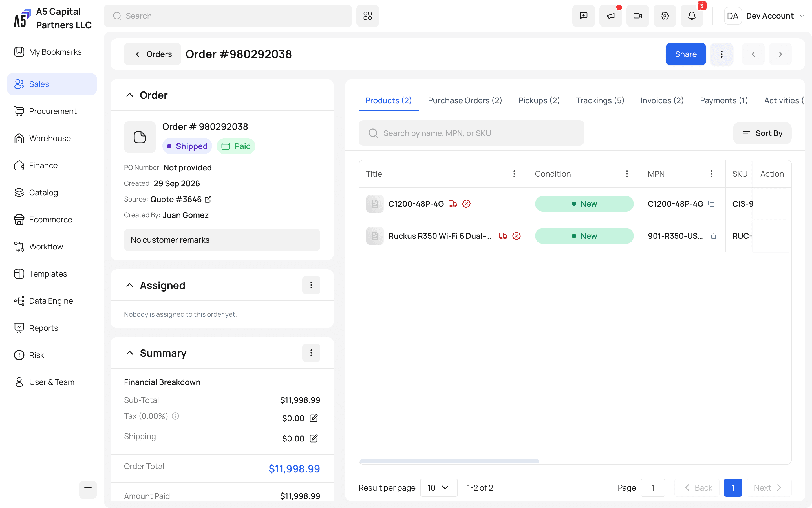Collapse the Assigned section

coord(129,285)
